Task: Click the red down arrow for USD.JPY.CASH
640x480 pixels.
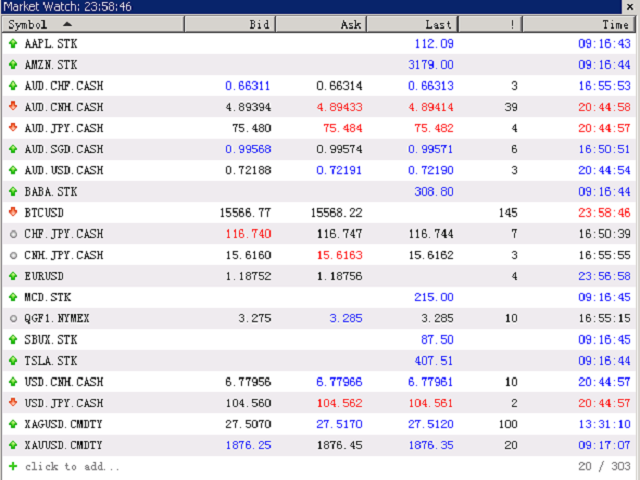Action: (x=13, y=402)
